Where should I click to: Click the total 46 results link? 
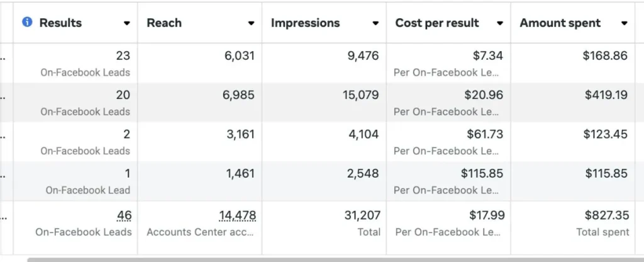(124, 215)
